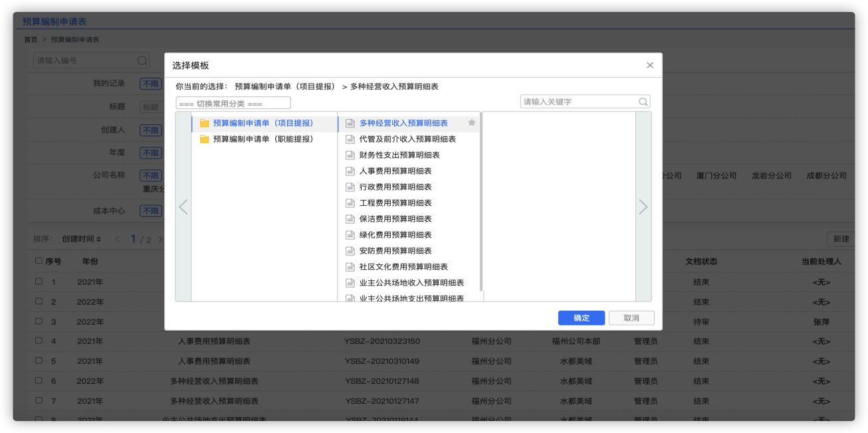Filter by 厦门分公司 company
Screen dimensions: 868x433
[716, 176]
